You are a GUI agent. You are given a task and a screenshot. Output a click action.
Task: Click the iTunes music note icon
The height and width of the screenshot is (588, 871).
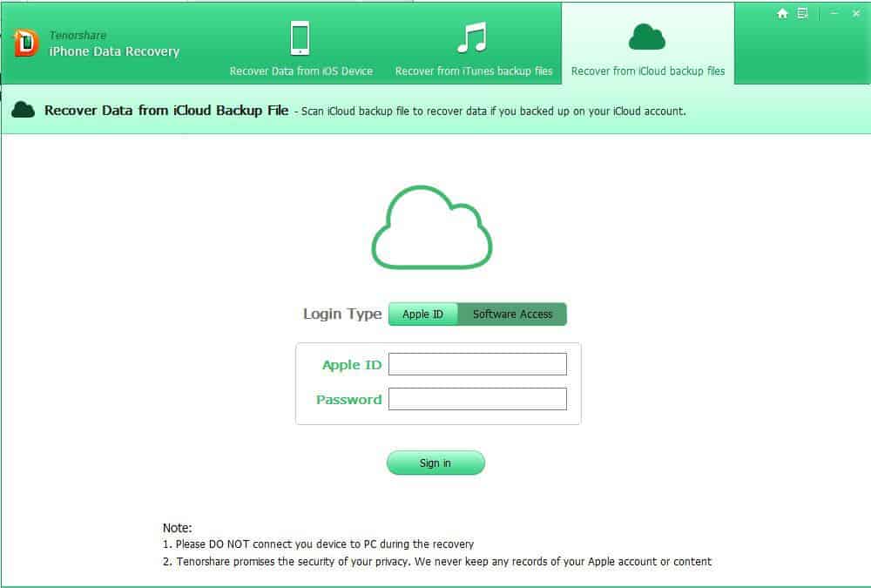[472, 37]
